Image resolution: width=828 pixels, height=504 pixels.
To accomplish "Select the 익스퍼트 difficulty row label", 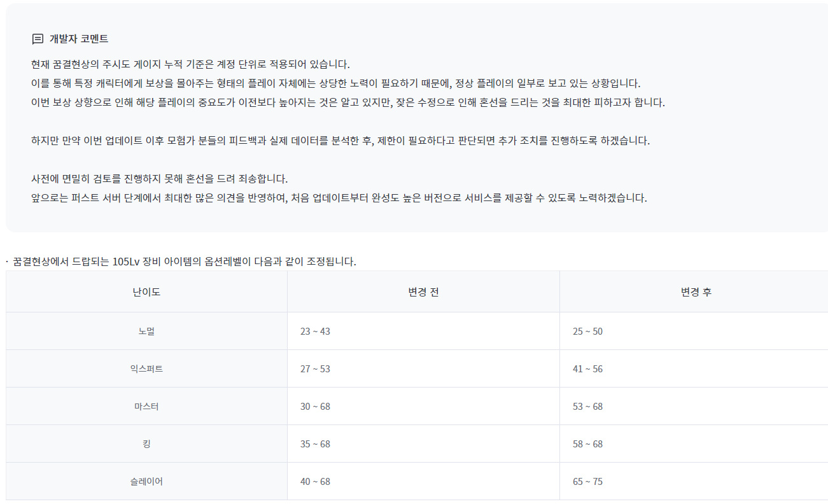I will click(146, 369).
